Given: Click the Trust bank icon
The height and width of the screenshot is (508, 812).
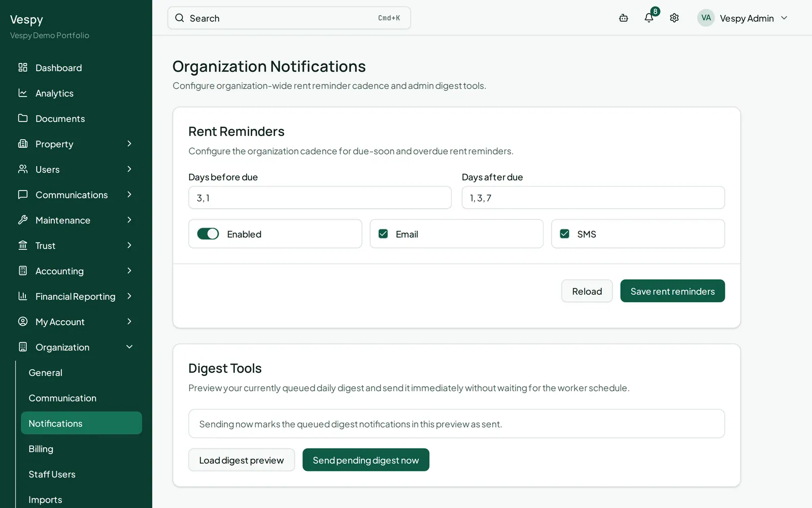Looking at the screenshot, I should coord(23,245).
